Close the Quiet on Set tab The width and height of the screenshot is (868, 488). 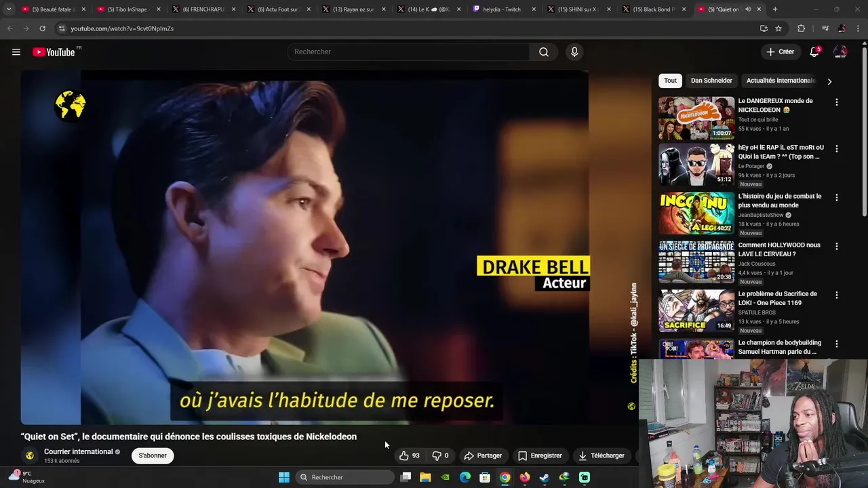(759, 9)
